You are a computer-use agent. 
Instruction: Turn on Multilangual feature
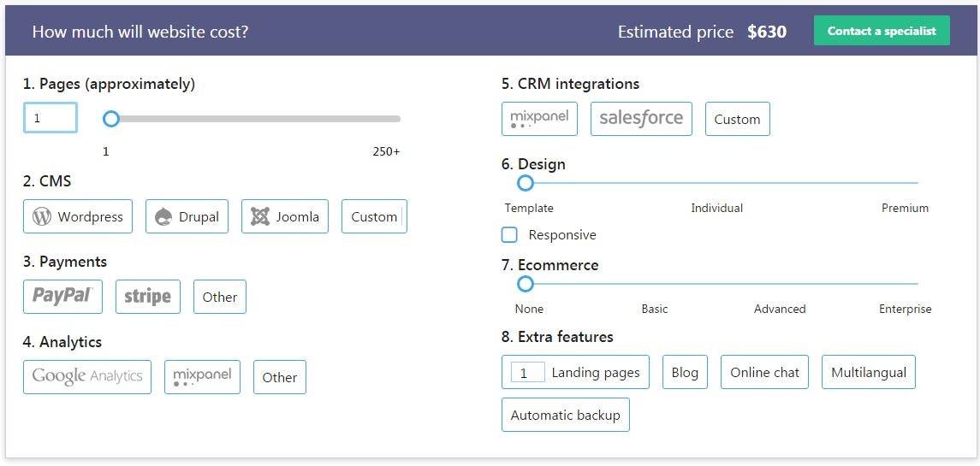click(x=868, y=372)
